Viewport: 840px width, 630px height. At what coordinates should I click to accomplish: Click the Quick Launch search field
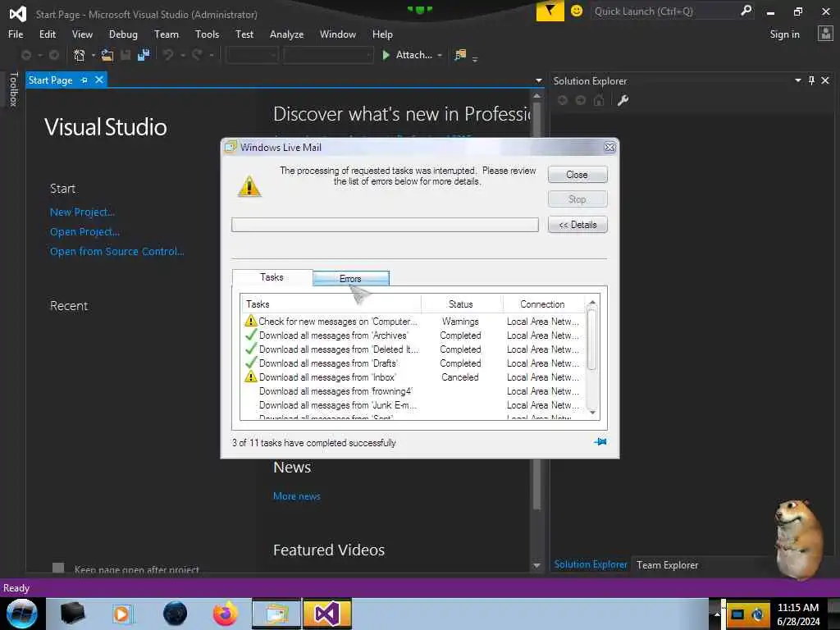coord(664,11)
